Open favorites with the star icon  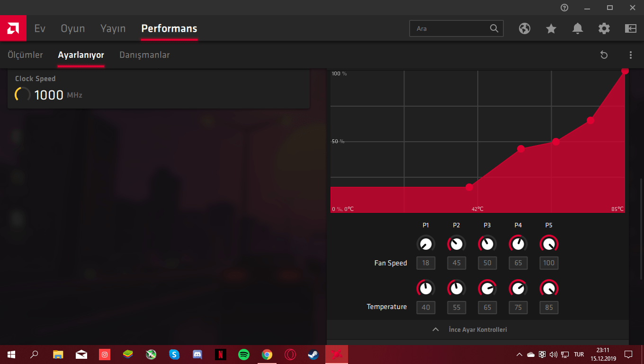(551, 28)
